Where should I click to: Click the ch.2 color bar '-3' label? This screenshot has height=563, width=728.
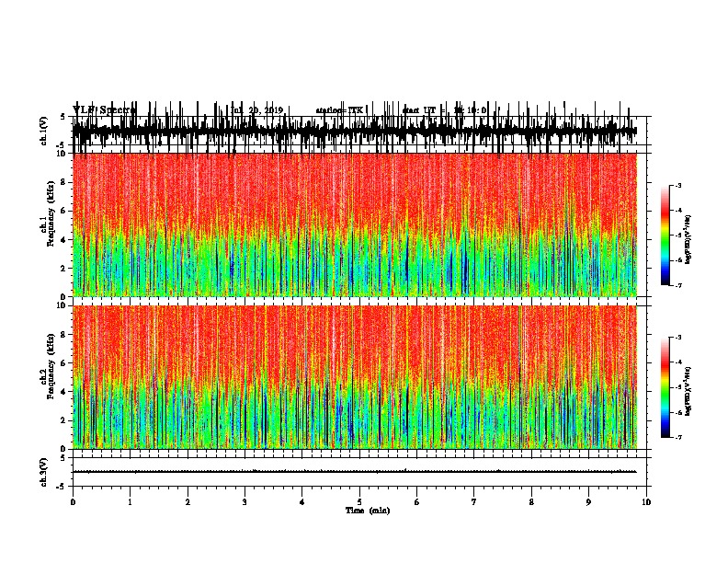678,338
